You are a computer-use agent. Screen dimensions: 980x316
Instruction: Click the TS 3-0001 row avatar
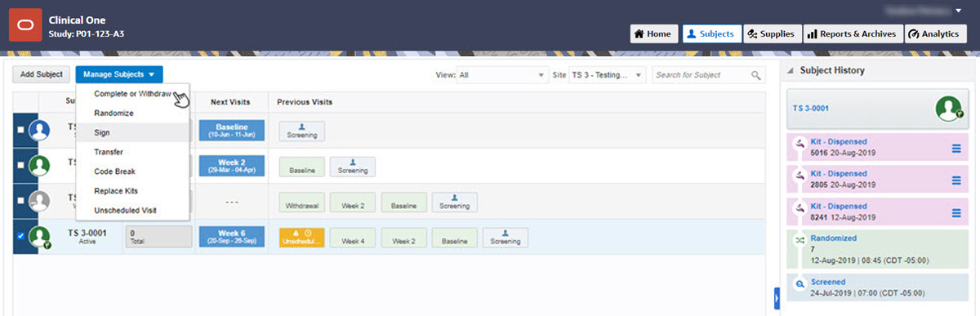(39, 237)
